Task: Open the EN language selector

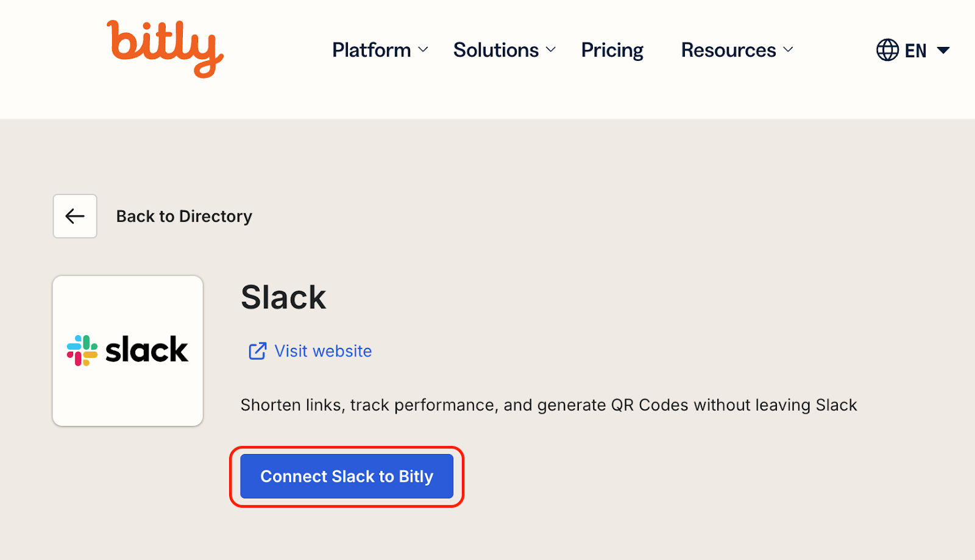Action: coord(914,50)
